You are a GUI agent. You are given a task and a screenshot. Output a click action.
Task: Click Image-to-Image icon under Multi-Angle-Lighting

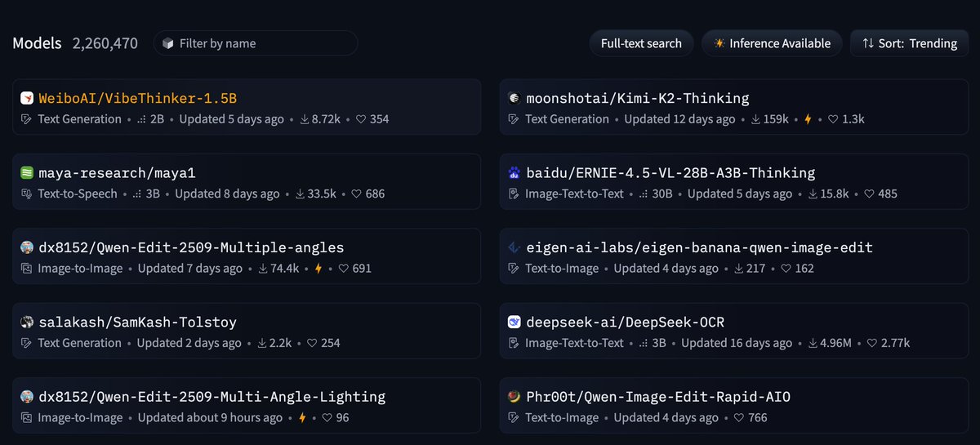point(26,418)
